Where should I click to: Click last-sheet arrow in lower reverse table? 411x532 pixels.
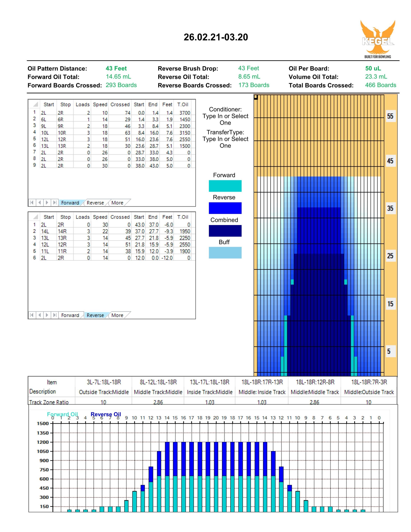(55, 315)
